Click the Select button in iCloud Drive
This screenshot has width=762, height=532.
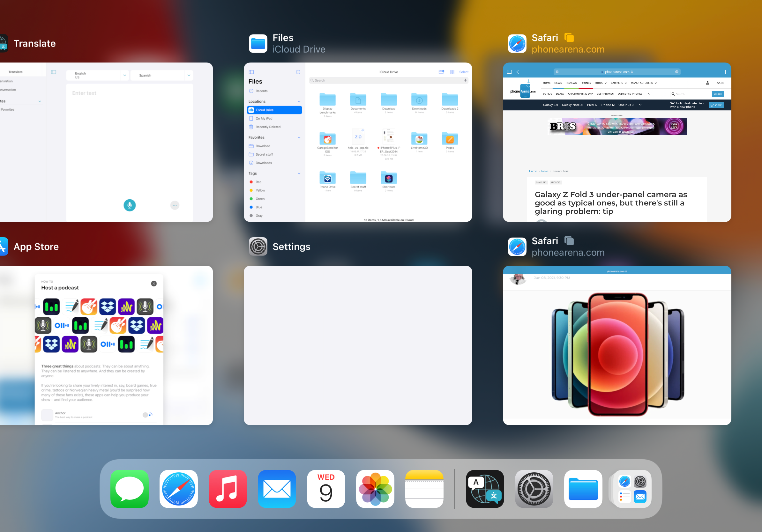point(464,72)
